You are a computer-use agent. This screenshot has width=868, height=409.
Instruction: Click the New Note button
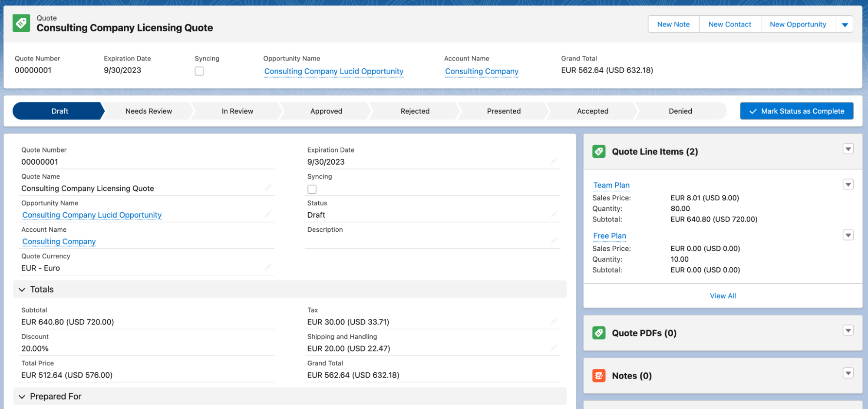(673, 24)
